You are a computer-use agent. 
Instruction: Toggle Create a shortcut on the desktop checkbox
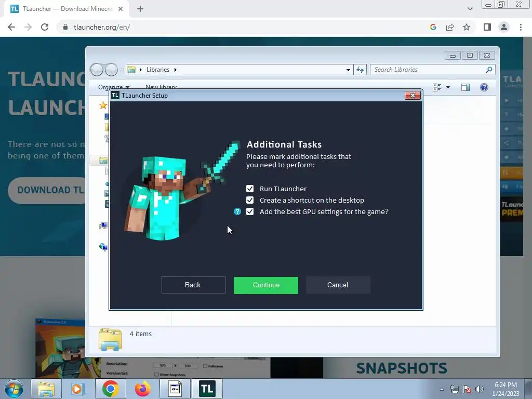click(250, 200)
